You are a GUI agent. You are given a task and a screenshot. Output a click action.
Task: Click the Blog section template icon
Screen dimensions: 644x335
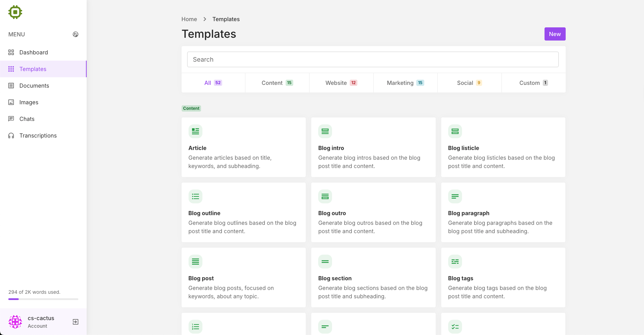[x=325, y=262]
